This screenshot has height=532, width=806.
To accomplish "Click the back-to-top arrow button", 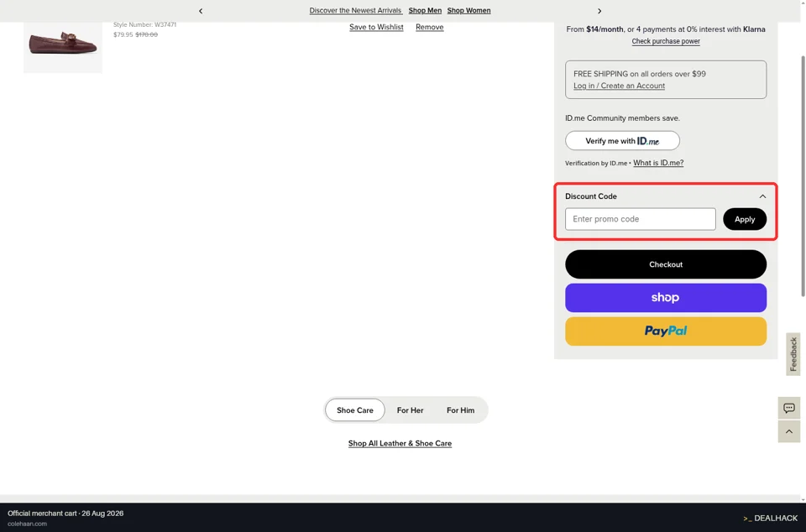I will click(x=789, y=431).
